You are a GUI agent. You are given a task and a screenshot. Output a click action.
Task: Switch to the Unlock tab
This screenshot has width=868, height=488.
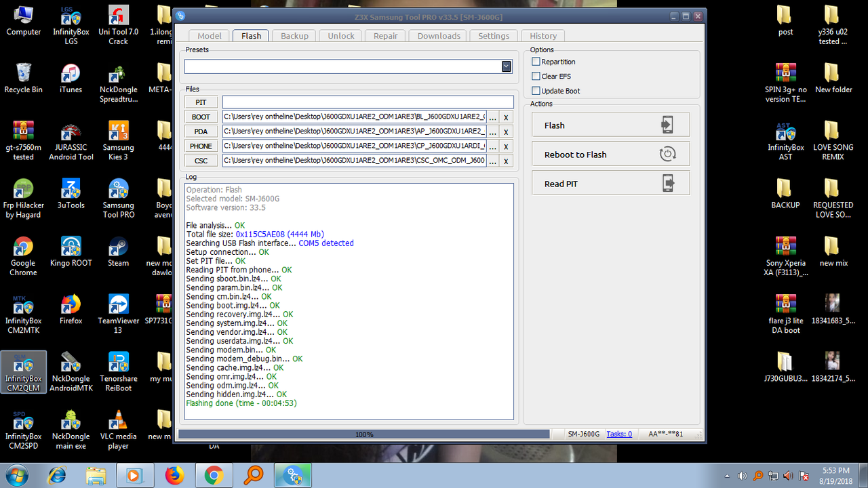(x=341, y=36)
